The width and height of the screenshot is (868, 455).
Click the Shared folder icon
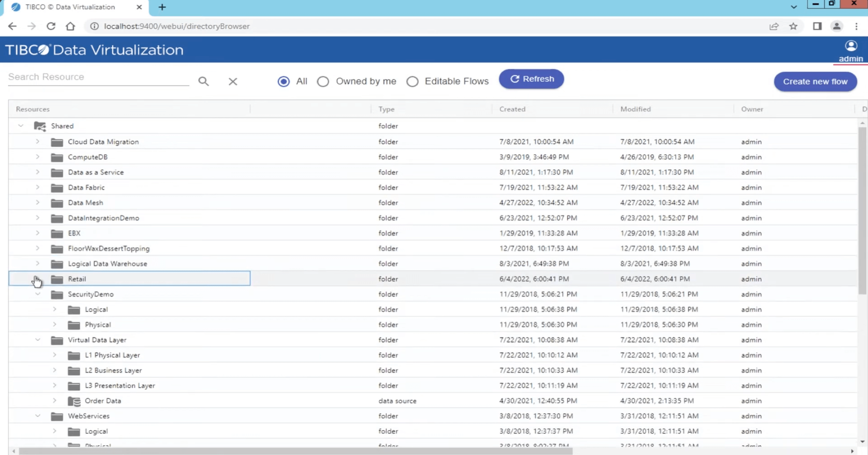pos(40,126)
